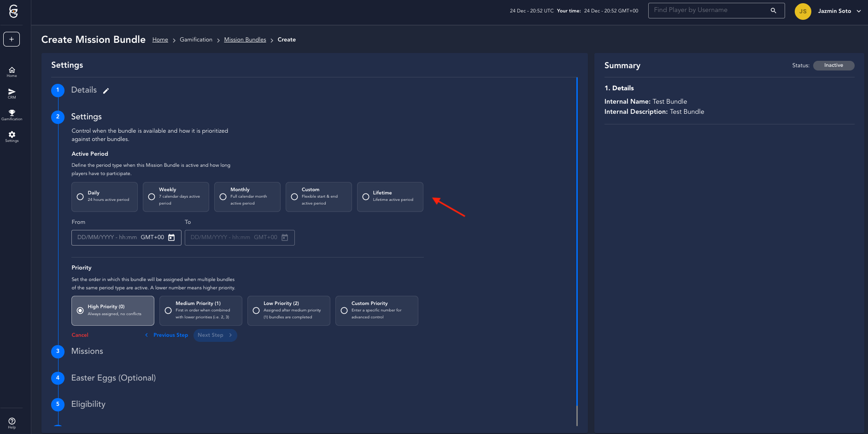Click the red Cancel link
Screen dimensions: 868x434
tap(80, 335)
